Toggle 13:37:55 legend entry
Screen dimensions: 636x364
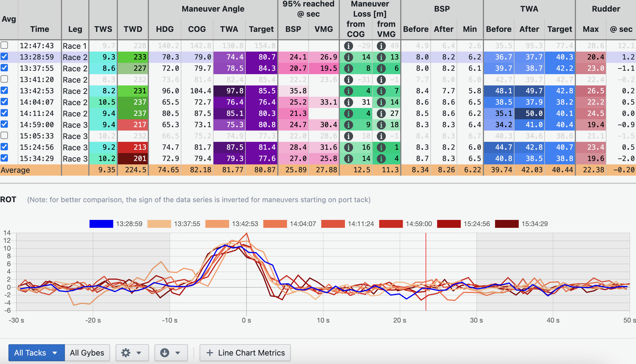click(174, 224)
